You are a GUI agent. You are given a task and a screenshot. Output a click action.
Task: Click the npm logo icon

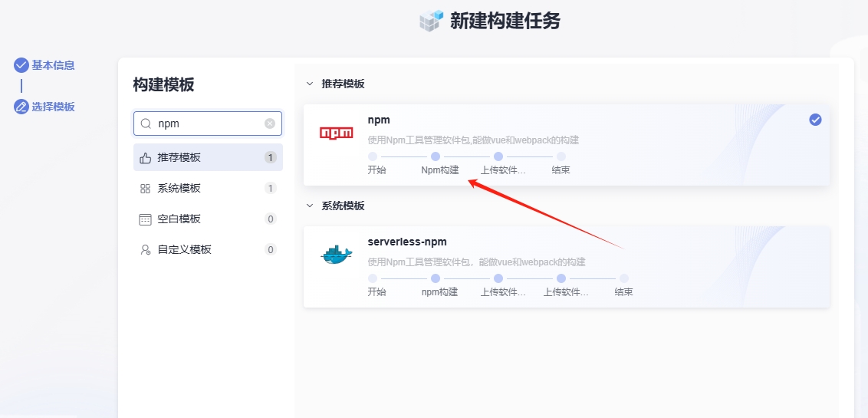336,133
